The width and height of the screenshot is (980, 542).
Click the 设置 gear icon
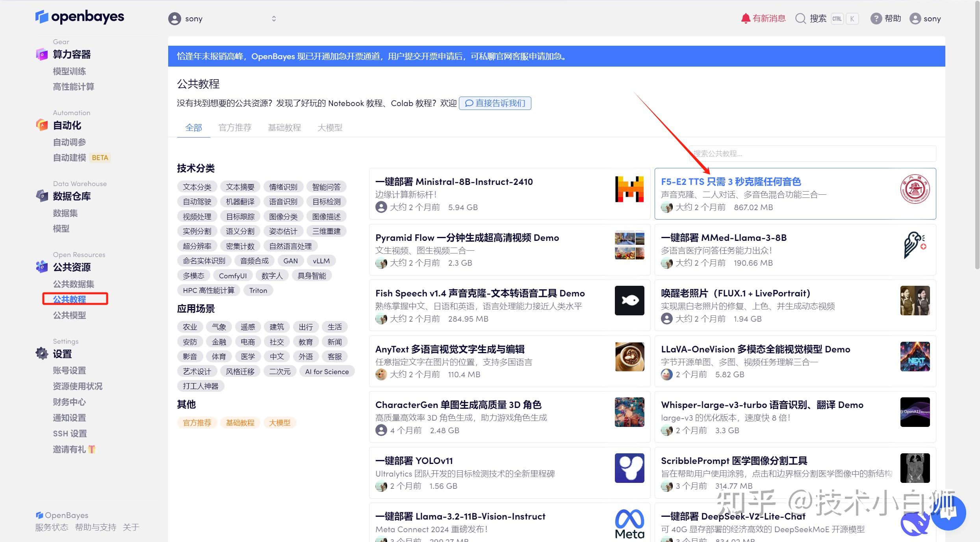[x=42, y=353]
